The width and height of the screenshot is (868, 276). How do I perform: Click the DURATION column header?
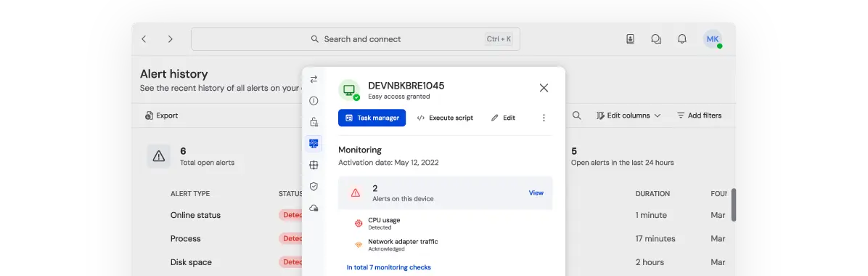click(x=652, y=194)
